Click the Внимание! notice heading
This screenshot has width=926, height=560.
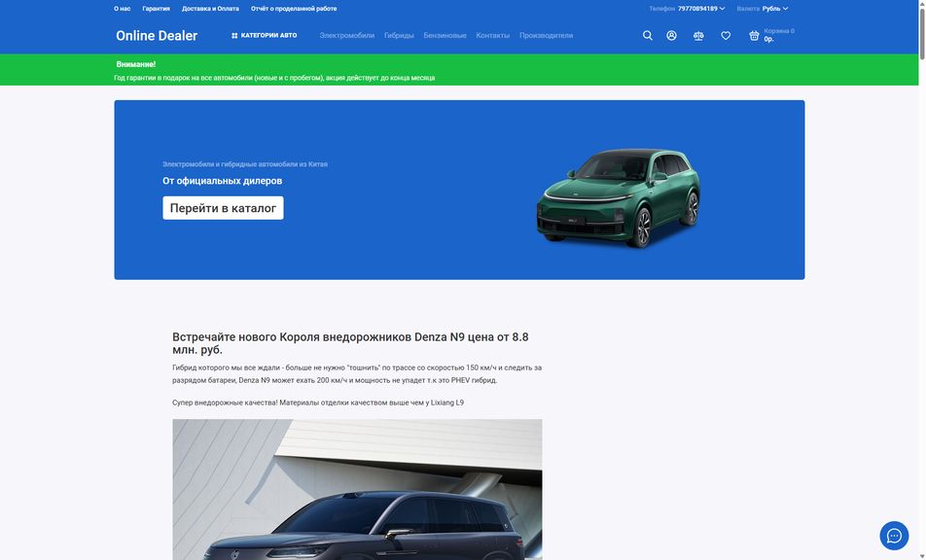pos(136,64)
